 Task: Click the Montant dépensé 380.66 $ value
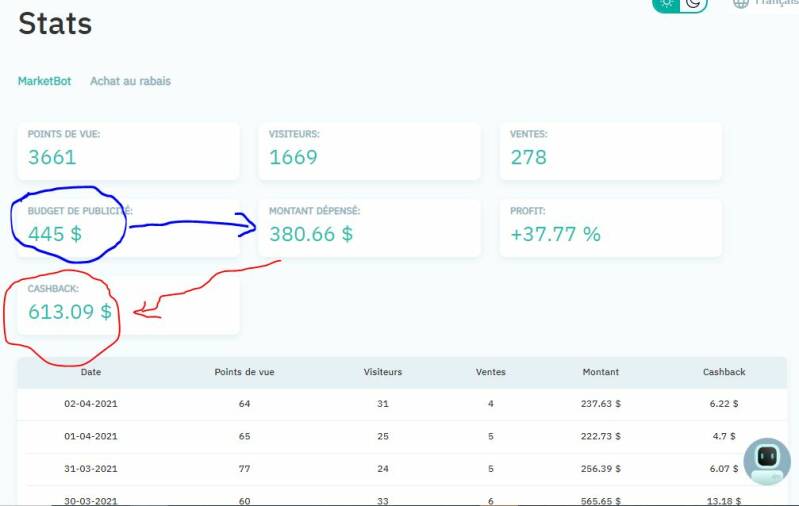coord(311,234)
